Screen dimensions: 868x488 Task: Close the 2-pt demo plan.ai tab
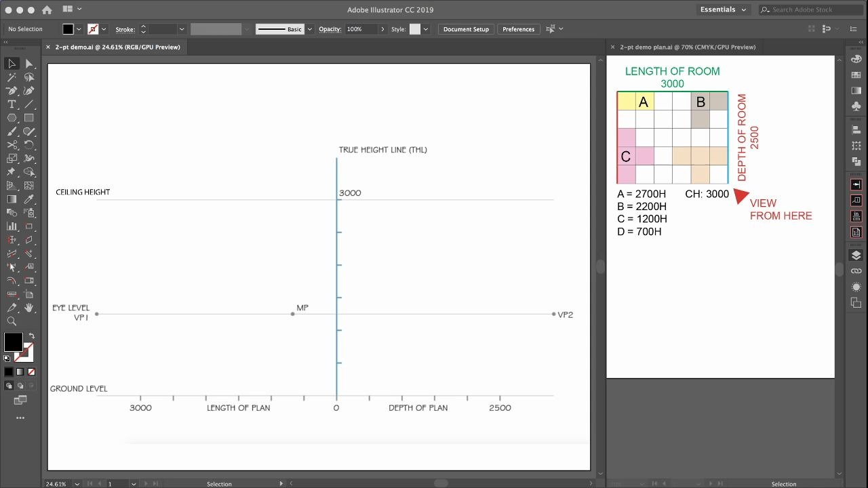612,47
